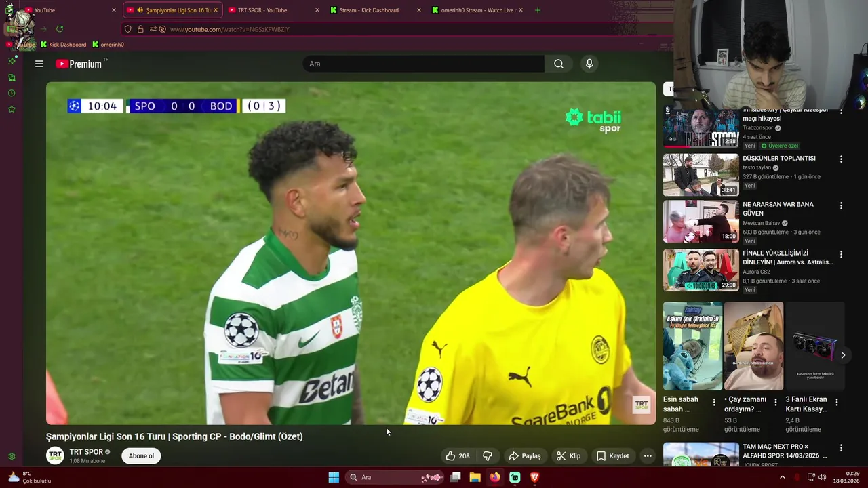Open DÜŞKÜNLER TOPLANTISI video title
The width and height of the screenshot is (868, 488).
[779, 158]
